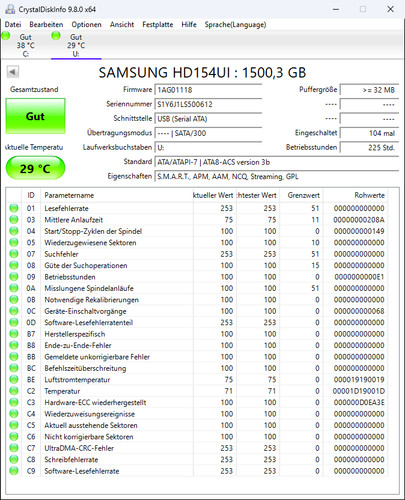
Task: Click the previous disk arrow icon
Action: [13, 72]
